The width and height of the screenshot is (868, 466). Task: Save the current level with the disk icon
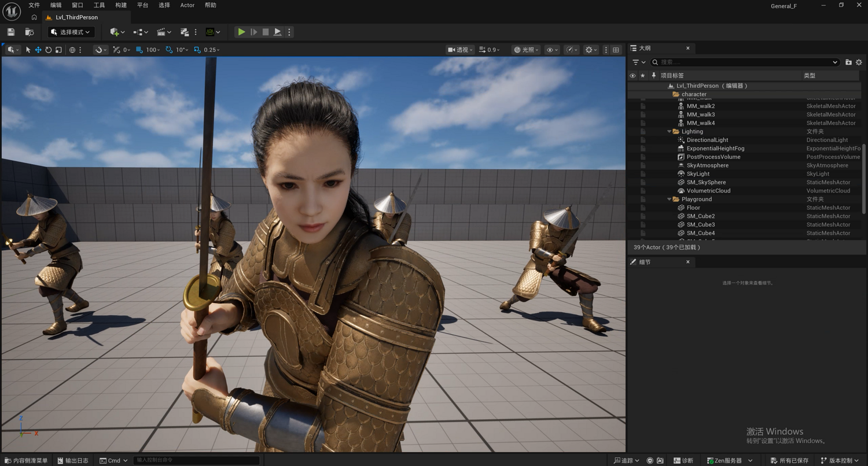[x=11, y=32]
